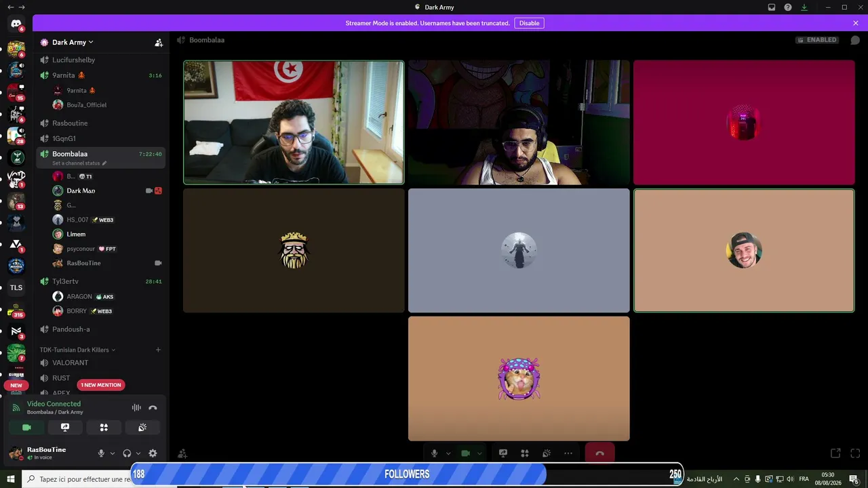Open the TLS server icon

tap(16, 287)
